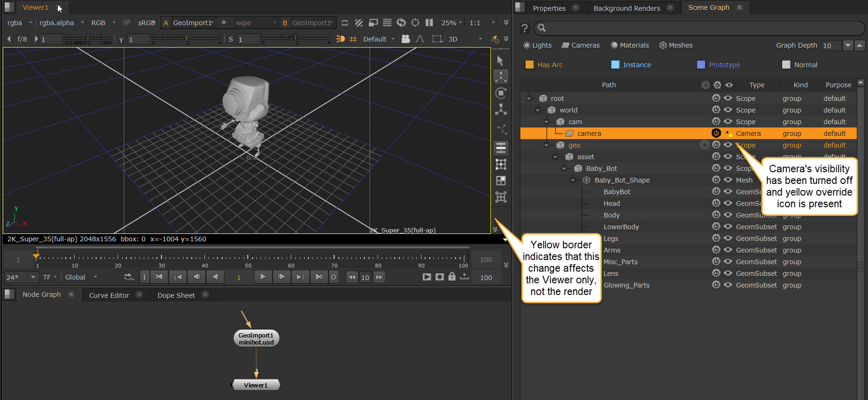Click the grid overlay icon in viewer
Viewport: 868px width, 400px height.
tap(353, 39)
